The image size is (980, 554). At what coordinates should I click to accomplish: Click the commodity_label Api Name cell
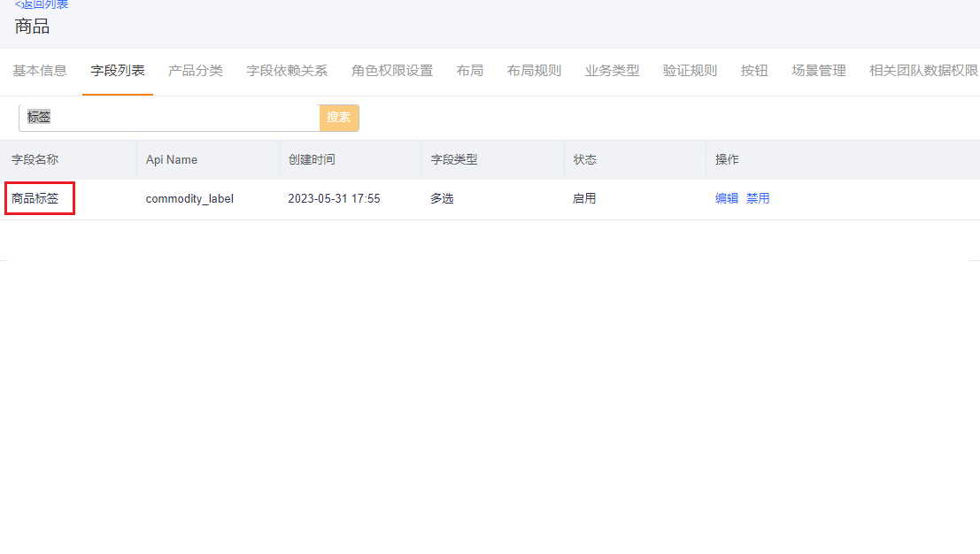pyautogui.click(x=189, y=198)
